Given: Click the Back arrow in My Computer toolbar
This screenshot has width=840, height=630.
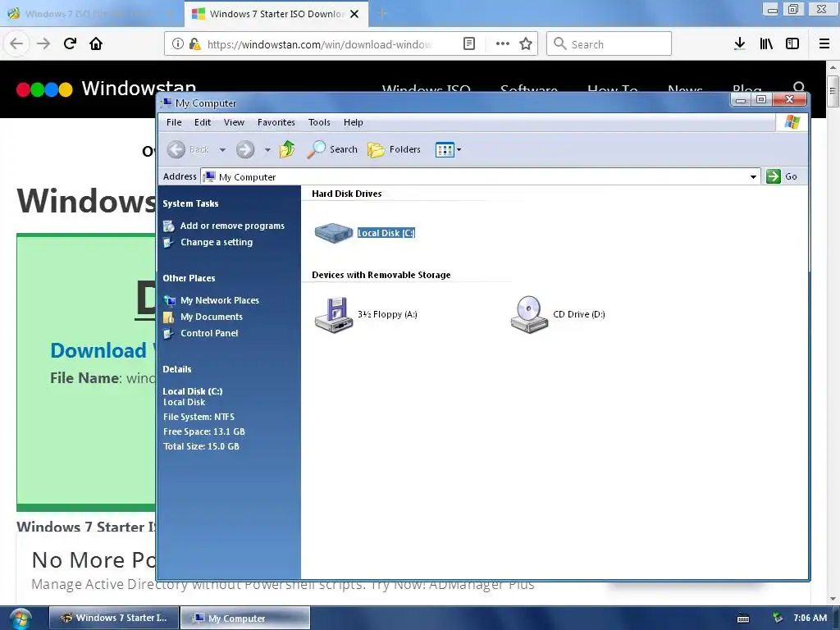Looking at the screenshot, I should [176, 149].
